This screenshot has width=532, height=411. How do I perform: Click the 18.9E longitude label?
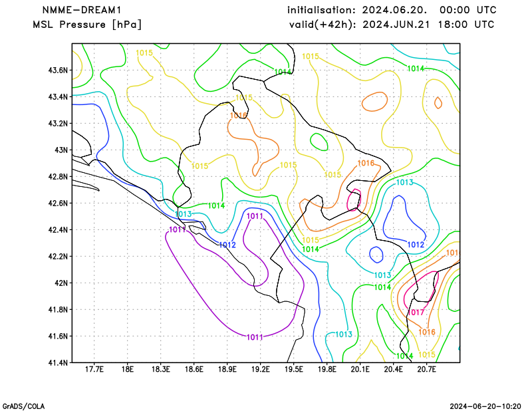pyautogui.click(x=227, y=369)
